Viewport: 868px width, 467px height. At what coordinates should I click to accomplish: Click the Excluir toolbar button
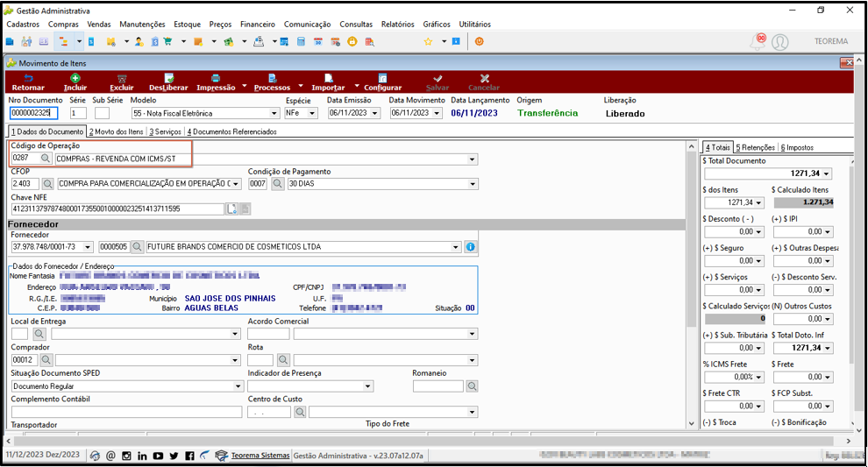122,82
